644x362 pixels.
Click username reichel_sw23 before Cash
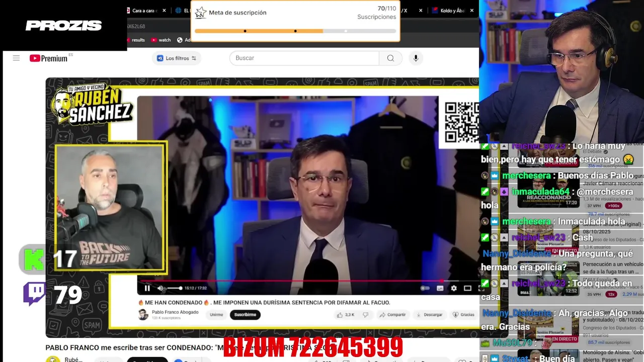pyautogui.click(x=540, y=238)
